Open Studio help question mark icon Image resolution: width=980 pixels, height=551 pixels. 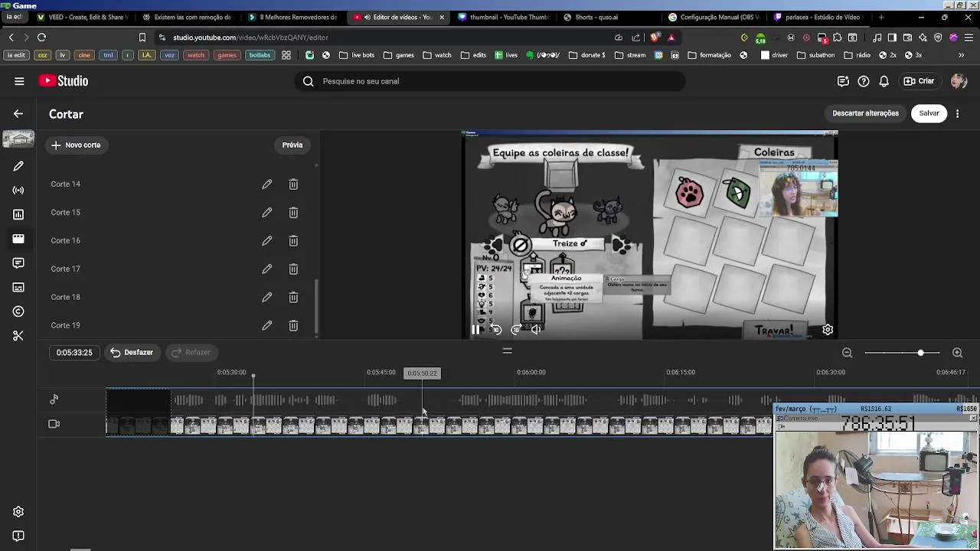click(x=864, y=81)
